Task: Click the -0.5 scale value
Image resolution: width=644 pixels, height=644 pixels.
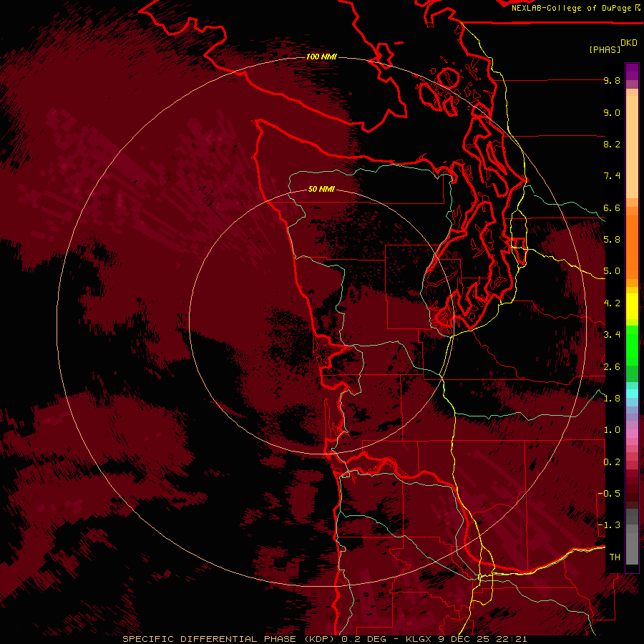Action: [x=609, y=494]
